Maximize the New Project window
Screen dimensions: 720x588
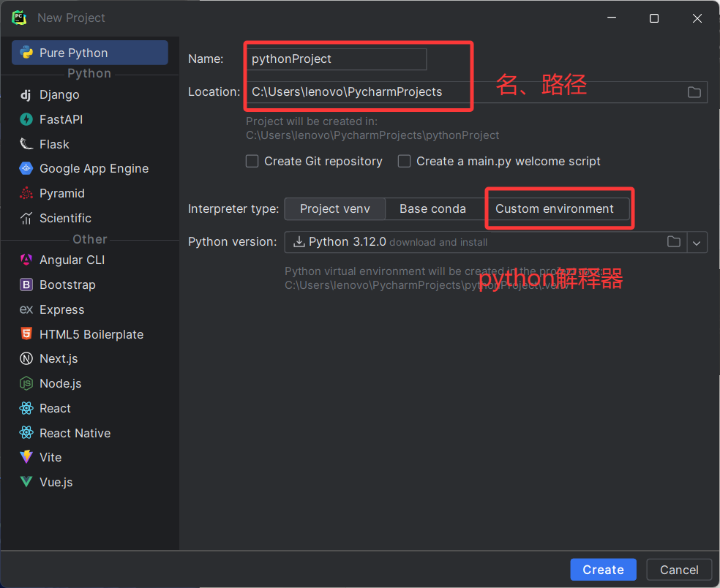tap(654, 18)
